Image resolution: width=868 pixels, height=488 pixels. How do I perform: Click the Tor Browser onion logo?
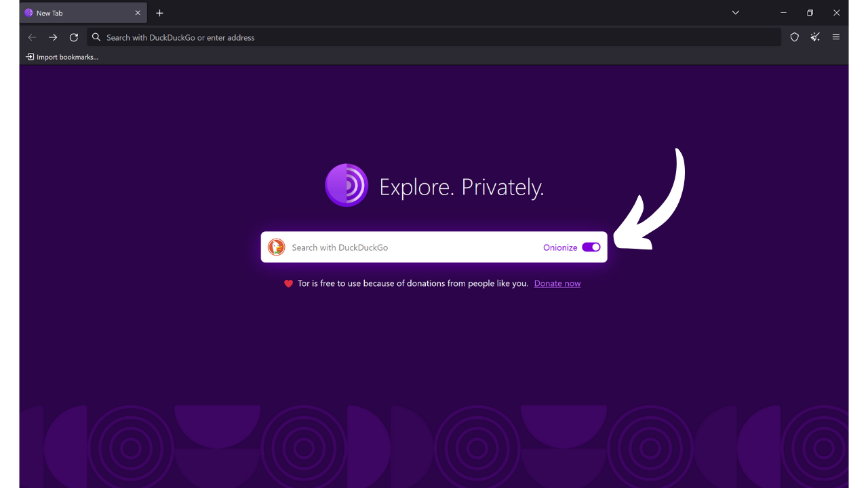(x=347, y=184)
